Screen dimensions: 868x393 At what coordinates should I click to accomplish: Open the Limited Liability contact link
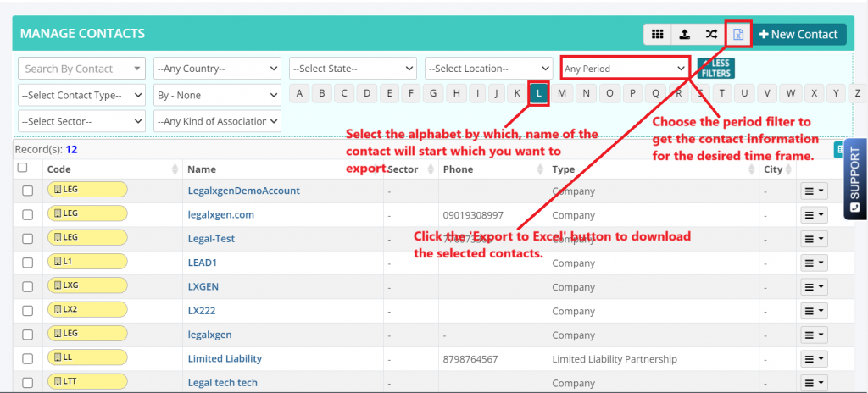point(225,359)
